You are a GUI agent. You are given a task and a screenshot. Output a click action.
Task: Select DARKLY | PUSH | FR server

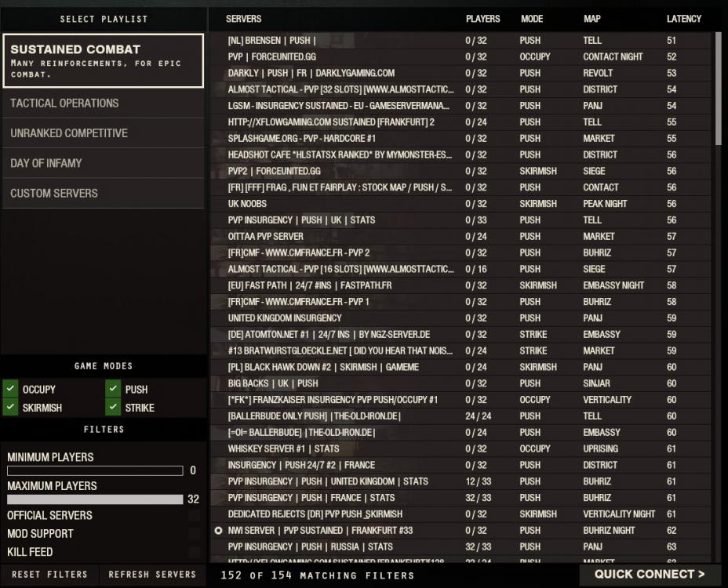(461, 73)
